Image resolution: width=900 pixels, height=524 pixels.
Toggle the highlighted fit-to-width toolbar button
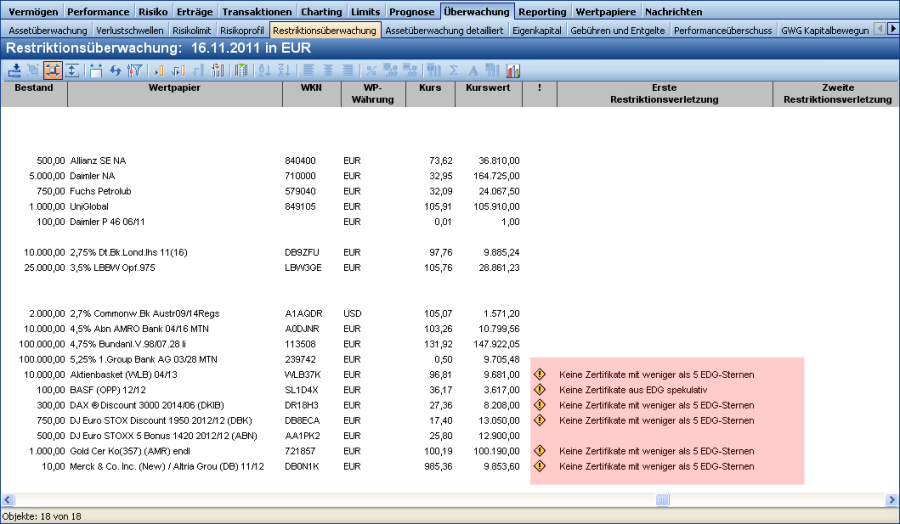(x=53, y=70)
